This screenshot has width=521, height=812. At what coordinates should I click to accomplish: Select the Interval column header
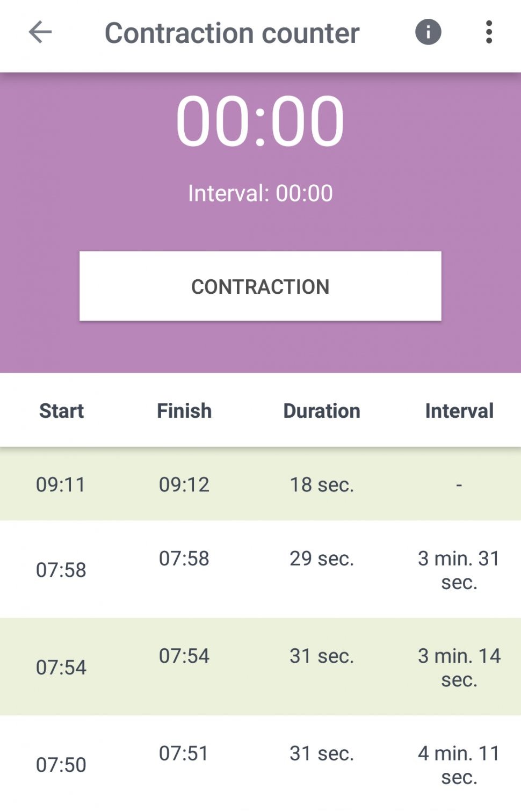click(459, 411)
